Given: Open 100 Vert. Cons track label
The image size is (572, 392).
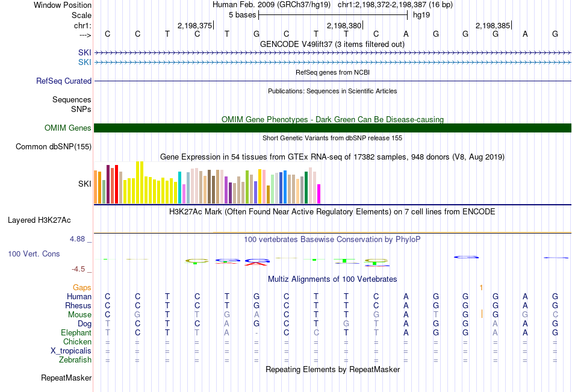Looking at the screenshot, I should coord(34,254).
